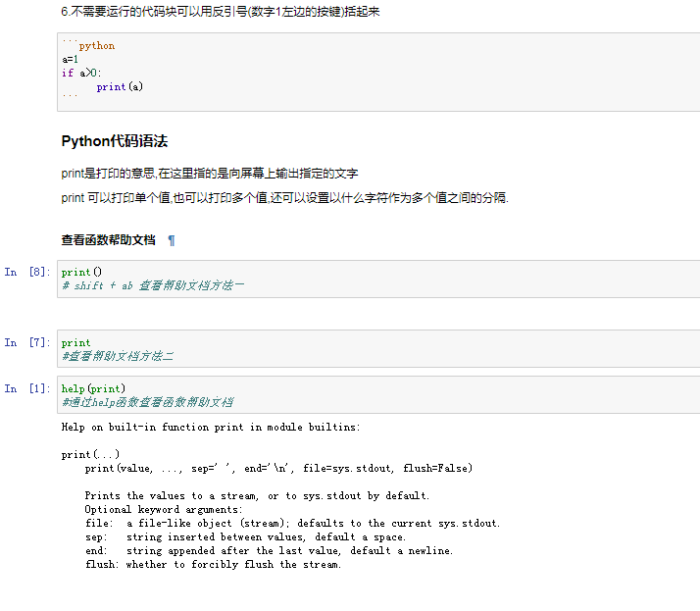The width and height of the screenshot is (700, 611).
Task: Click the print(a) line in the raw block
Action: click(120, 86)
